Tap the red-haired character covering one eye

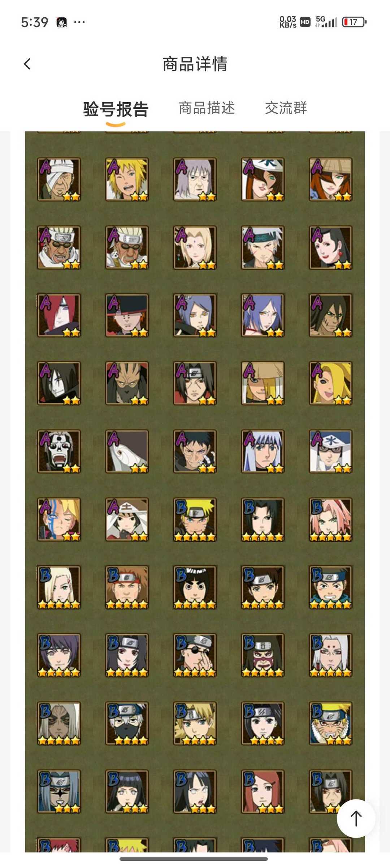click(59, 315)
